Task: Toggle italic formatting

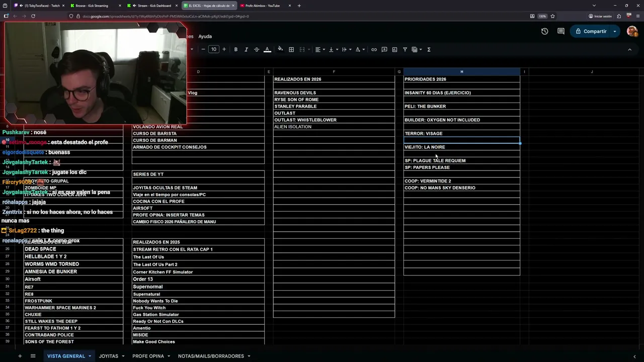Action: click(246, 49)
